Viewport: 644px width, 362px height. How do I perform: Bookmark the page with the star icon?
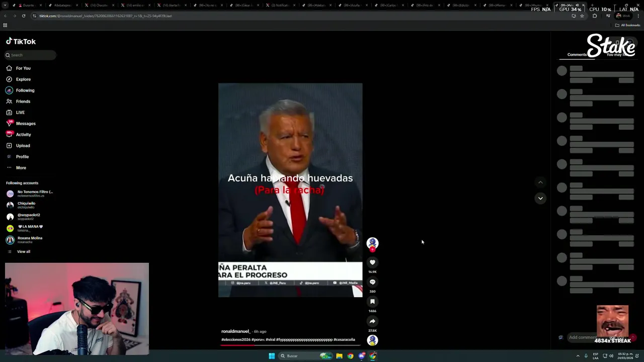(x=582, y=16)
